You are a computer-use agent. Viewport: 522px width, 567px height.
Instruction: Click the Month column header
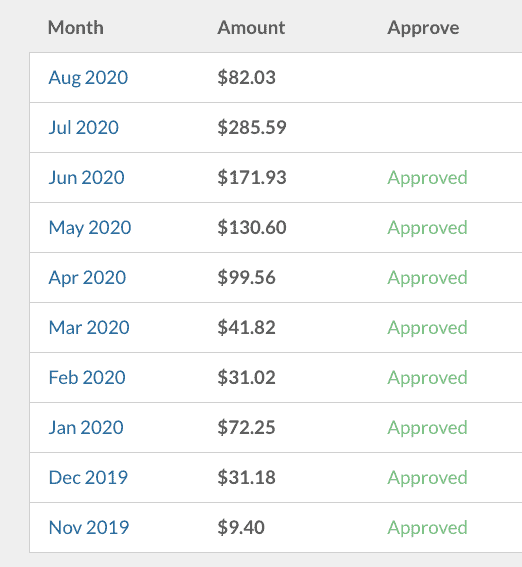click(x=76, y=27)
